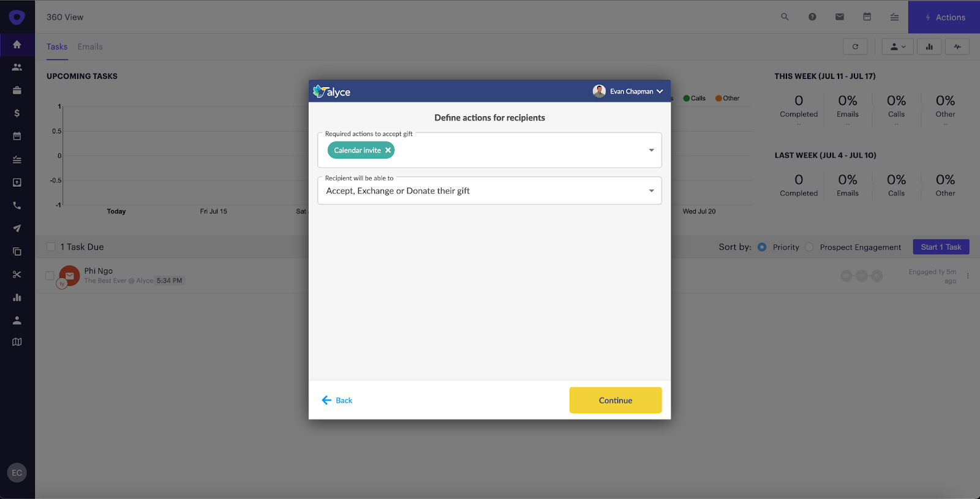Go Back in the Alyce dialog
The width and height of the screenshot is (980, 499).
click(337, 400)
